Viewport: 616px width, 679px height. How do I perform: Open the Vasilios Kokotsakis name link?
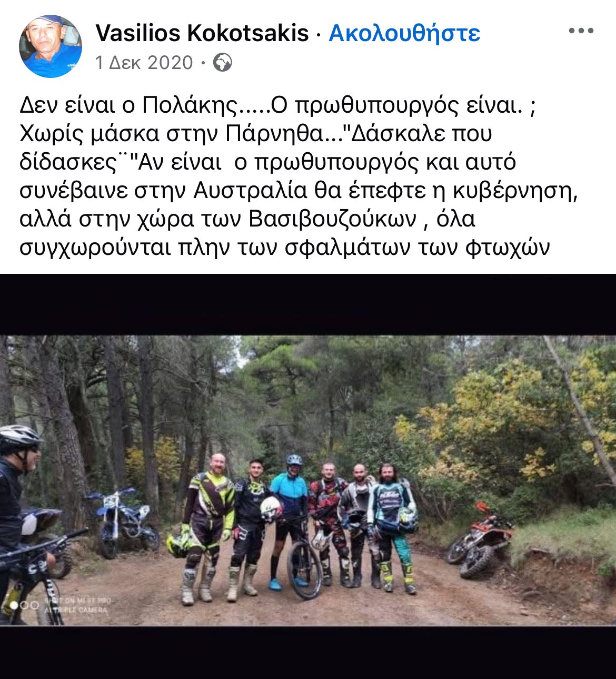coord(202,33)
